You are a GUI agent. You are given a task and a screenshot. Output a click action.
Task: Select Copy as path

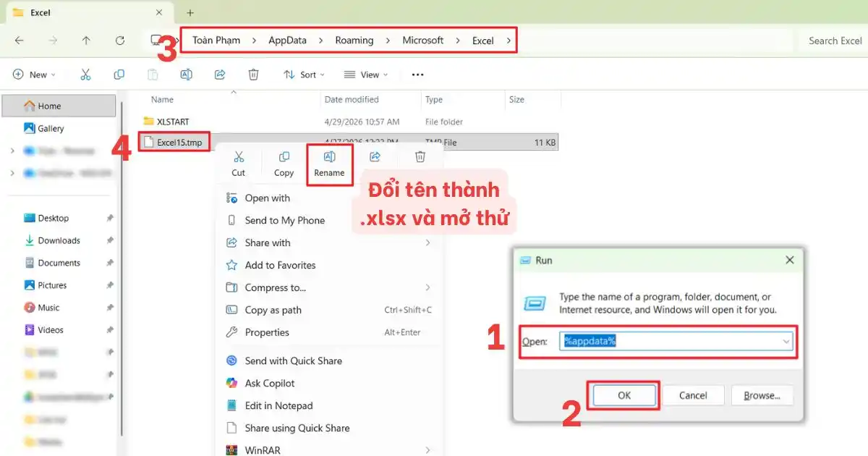coord(329,311)
